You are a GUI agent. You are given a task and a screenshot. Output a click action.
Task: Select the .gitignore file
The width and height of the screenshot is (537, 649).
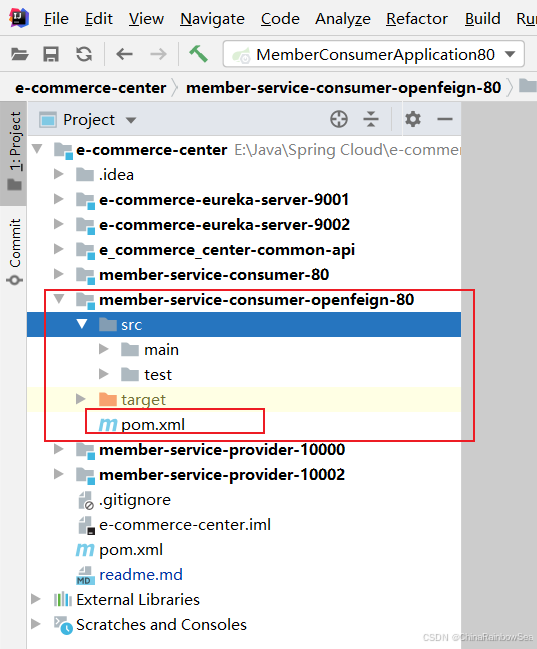(135, 500)
